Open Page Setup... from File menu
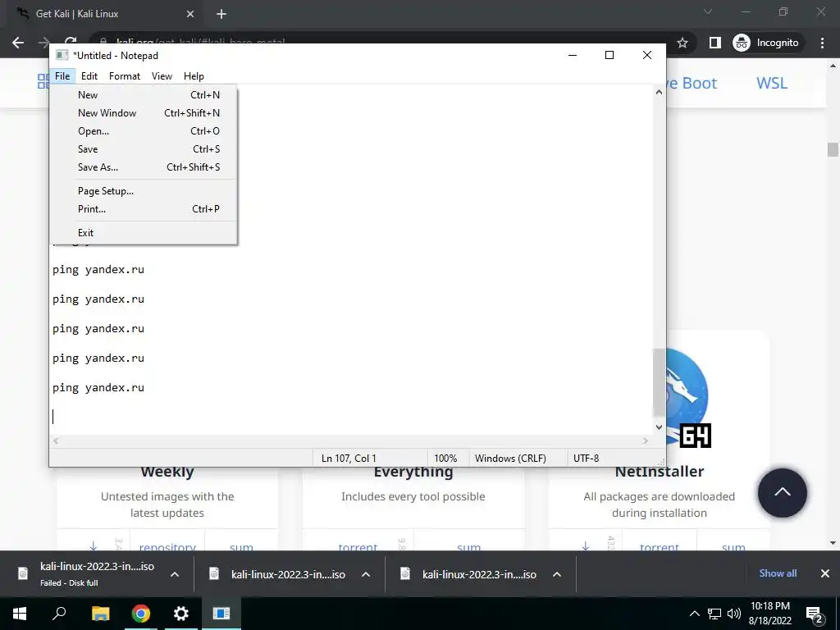 (143, 190)
